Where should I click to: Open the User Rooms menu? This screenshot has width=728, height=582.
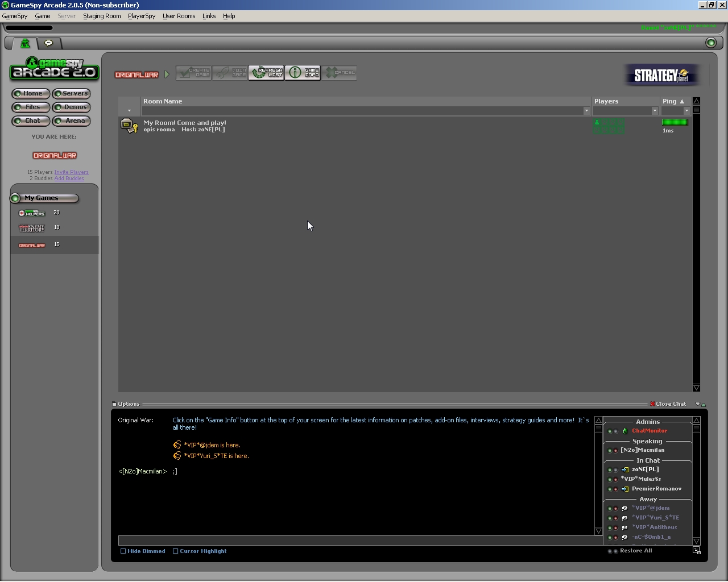179,16
